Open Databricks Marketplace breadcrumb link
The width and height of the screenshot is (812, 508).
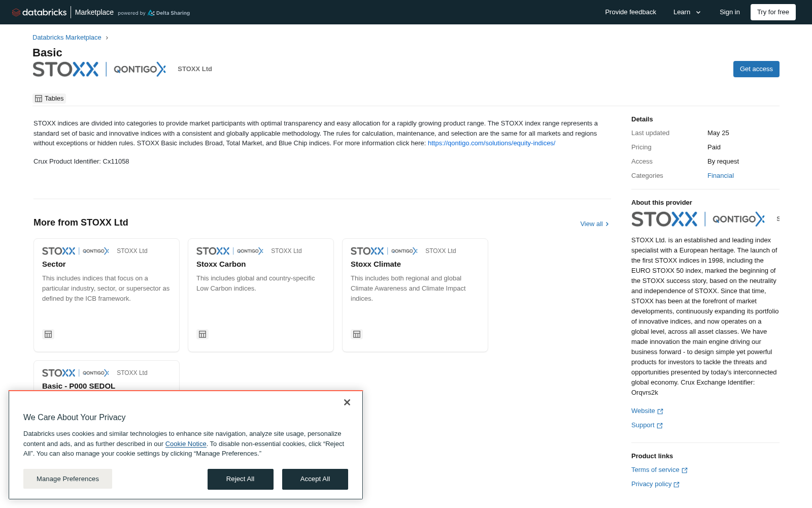point(67,38)
